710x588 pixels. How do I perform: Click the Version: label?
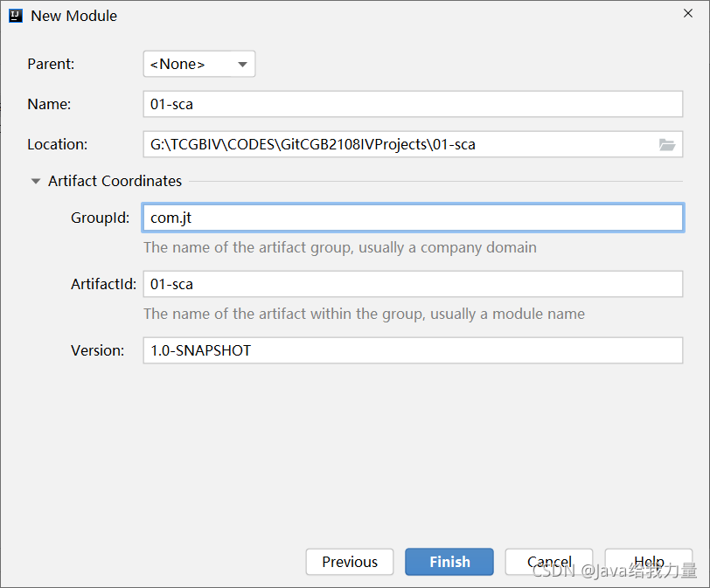[x=97, y=350]
